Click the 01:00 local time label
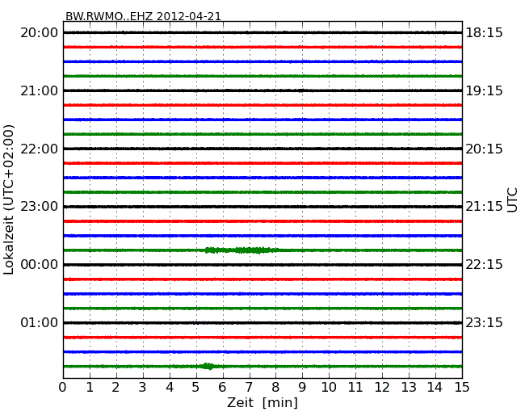The image size is (525, 420). click(40, 322)
